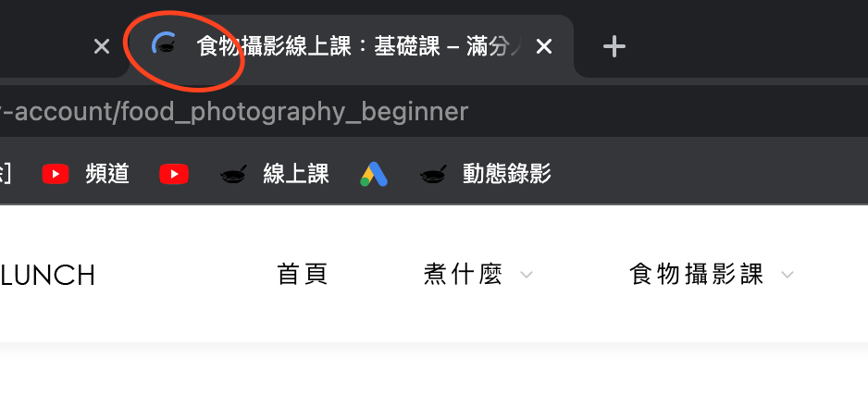Close the 食物攝影線上課 tab

[x=544, y=47]
